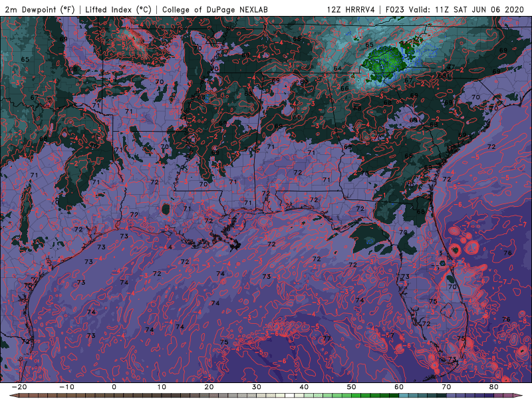Screen dimensions: 532x399
Task: Click the "F023 Valid: 11Z SAT JUN 06 2020" text
Action: (455, 9)
